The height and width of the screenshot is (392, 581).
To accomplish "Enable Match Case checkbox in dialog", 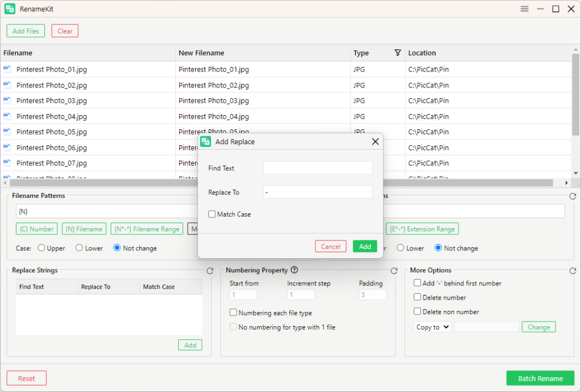I will coord(212,214).
